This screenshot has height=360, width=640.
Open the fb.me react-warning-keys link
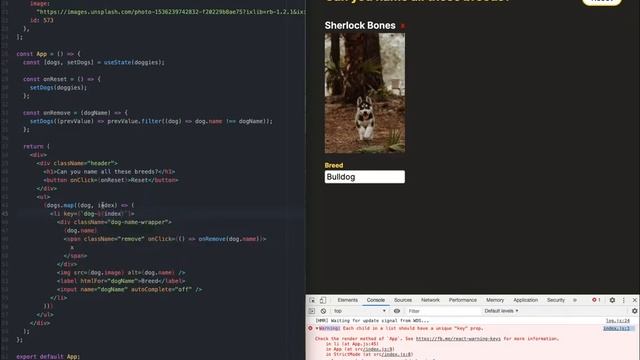[x=458, y=339]
